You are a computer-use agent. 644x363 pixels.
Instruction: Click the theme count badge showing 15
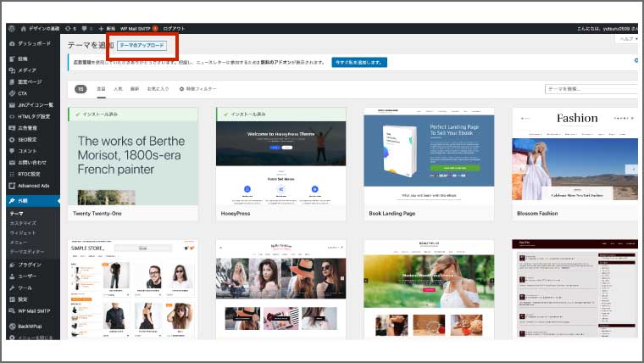point(80,89)
